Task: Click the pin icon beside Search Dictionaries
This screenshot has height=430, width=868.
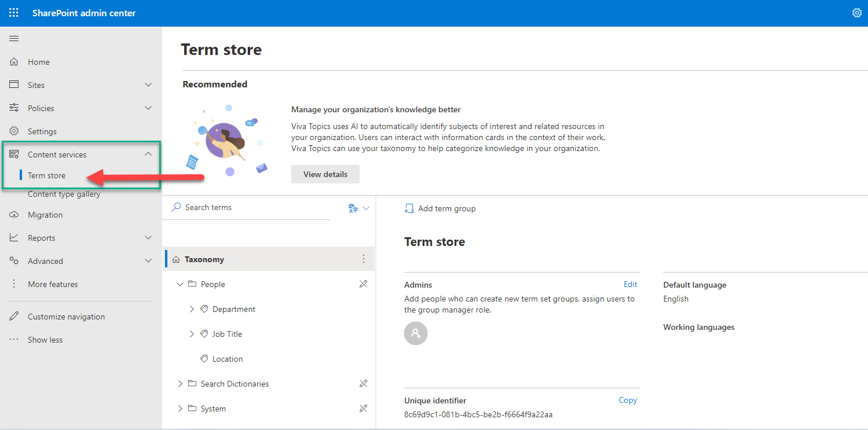Action: [x=363, y=384]
